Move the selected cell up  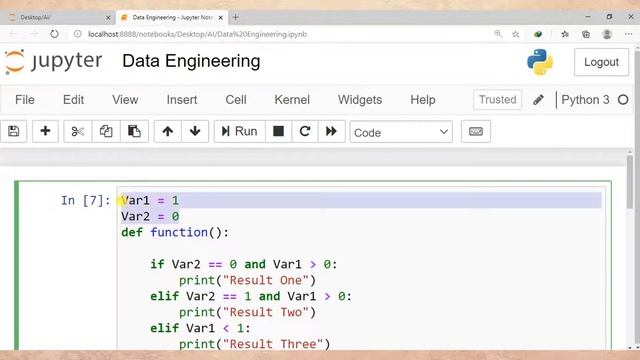click(x=167, y=131)
